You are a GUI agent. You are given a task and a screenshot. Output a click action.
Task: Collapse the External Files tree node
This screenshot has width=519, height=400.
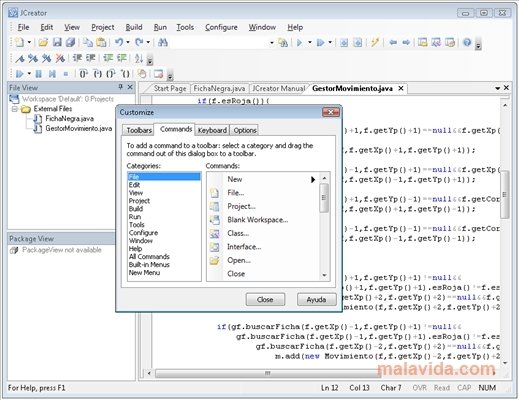15,109
